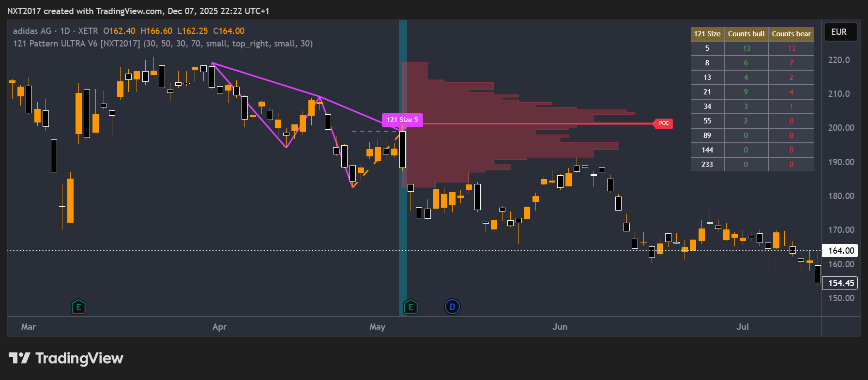Click the 154.45 price axis label
The width and height of the screenshot is (868, 380).
840,283
